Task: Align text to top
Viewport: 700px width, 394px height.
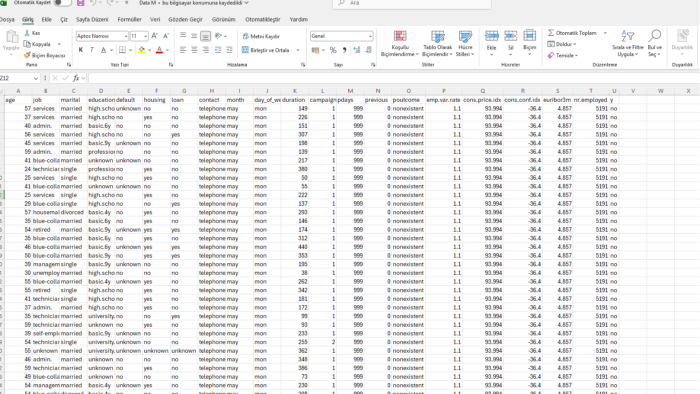Action: [183, 36]
